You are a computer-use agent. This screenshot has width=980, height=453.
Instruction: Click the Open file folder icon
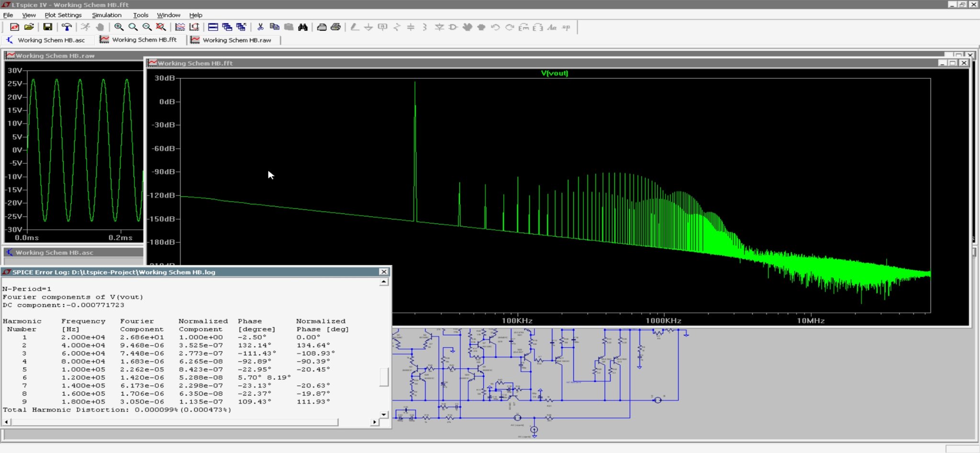(x=29, y=27)
